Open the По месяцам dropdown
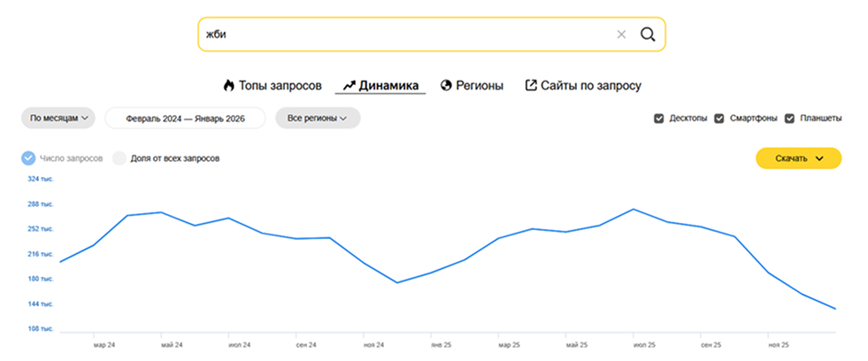868x361 pixels. point(59,118)
